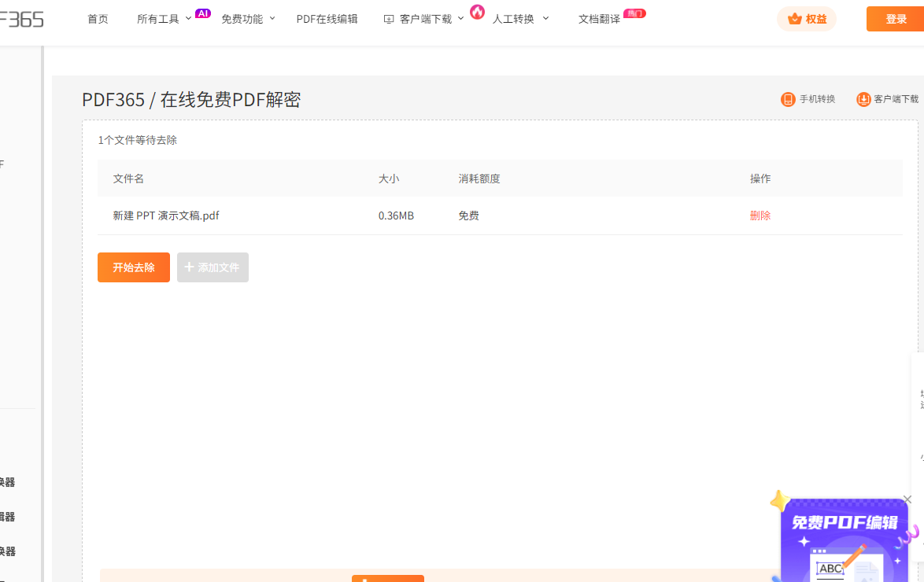924x582 pixels.
Task: Click the purple AI badge icon
Action: click(x=203, y=13)
